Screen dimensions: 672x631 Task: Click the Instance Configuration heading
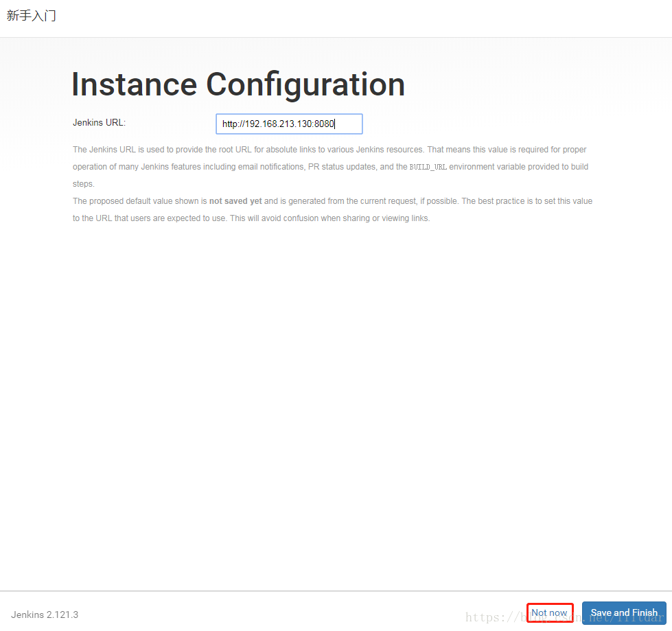238,84
